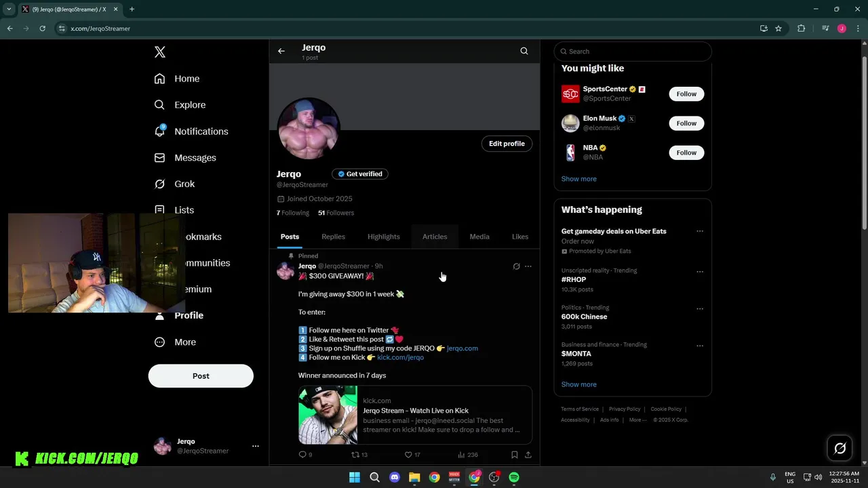Open kick.com/jerqo link in the post

400,357
